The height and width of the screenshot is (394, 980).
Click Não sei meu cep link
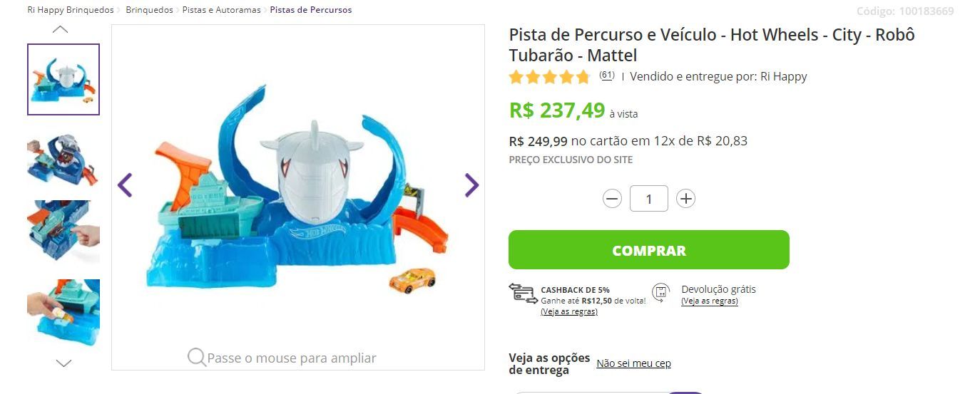(633, 363)
